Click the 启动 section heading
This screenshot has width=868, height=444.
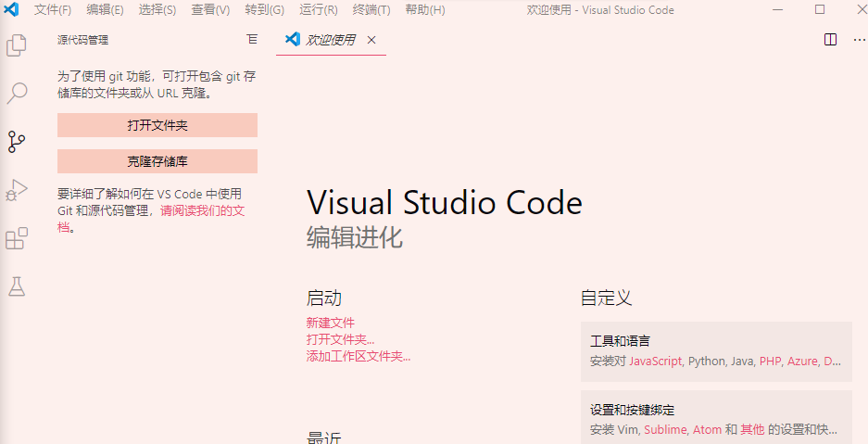pos(324,298)
